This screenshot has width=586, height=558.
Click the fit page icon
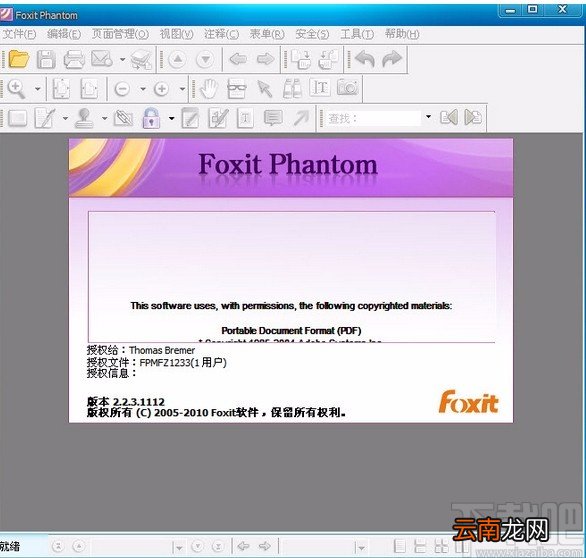(x=61, y=89)
